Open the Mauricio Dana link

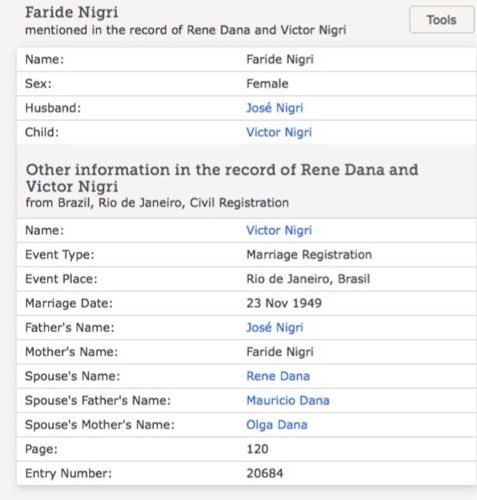(288, 400)
